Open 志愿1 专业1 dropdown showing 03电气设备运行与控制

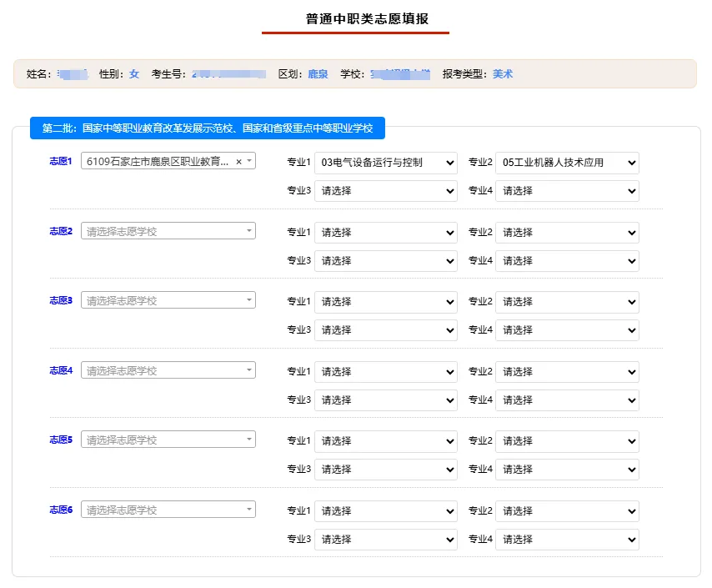coord(385,163)
